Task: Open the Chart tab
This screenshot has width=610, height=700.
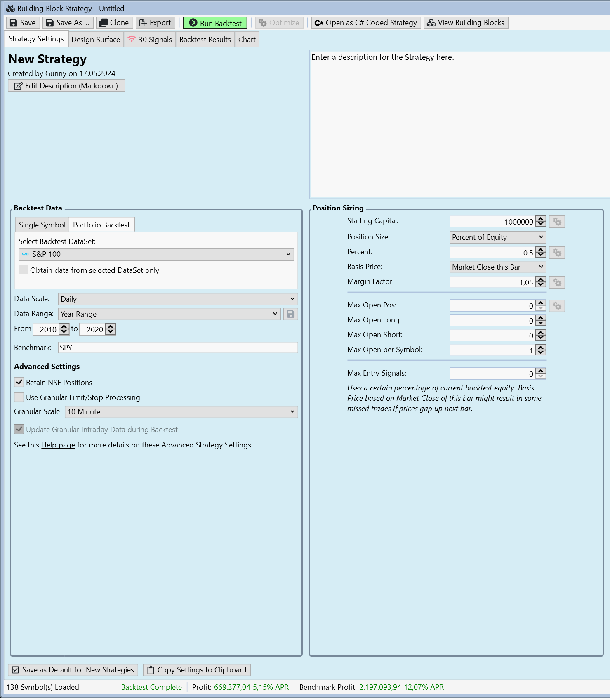Action: click(x=247, y=40)
